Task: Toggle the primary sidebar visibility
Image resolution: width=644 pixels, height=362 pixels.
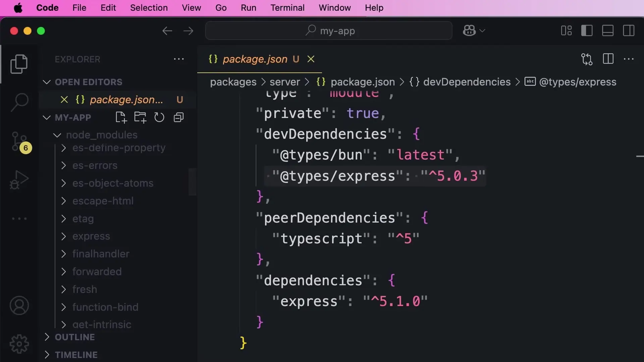Action: [587, 31]
